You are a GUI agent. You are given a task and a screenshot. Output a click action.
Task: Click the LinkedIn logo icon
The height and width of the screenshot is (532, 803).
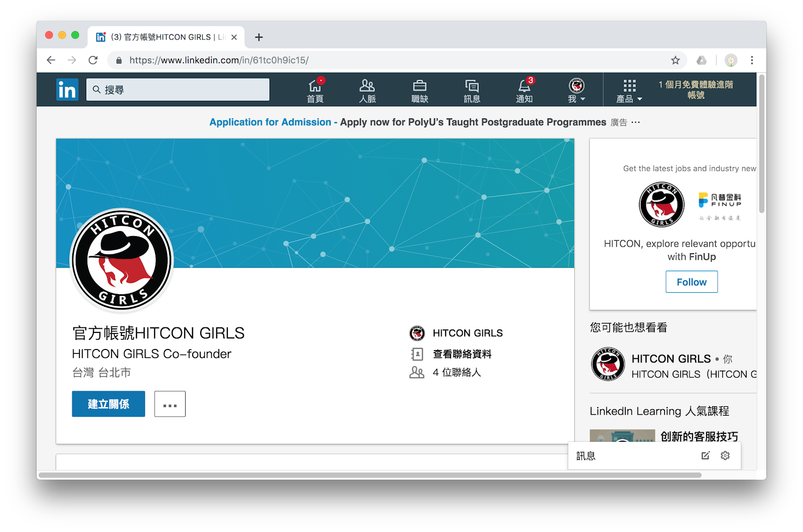point(67,90)
